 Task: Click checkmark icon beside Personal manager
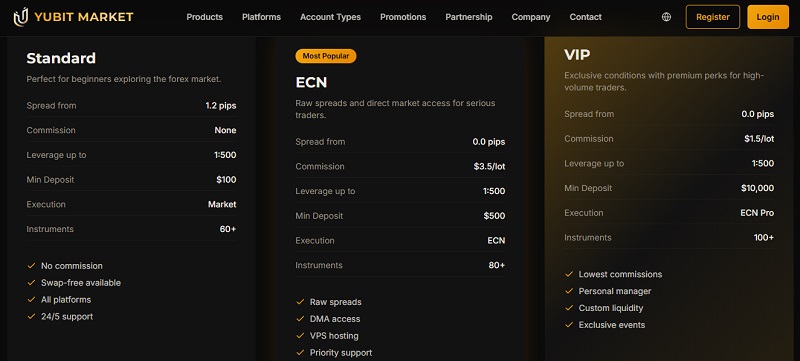pos(569,291)
